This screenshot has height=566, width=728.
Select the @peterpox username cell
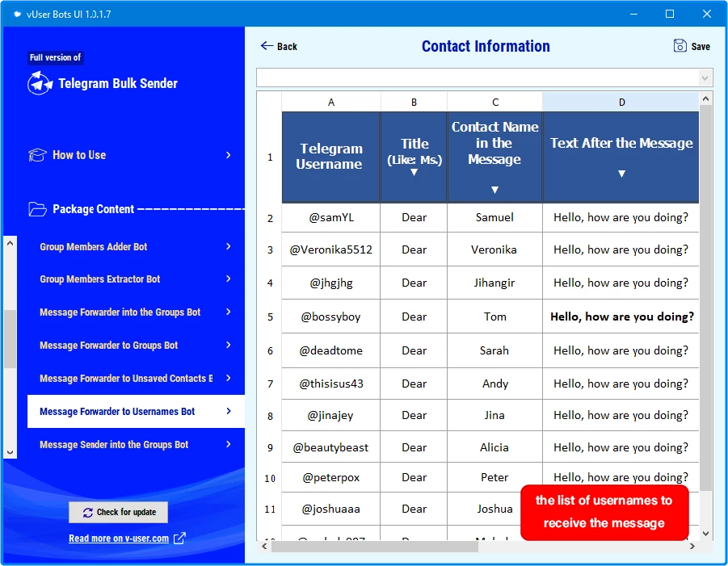point(331,477)
